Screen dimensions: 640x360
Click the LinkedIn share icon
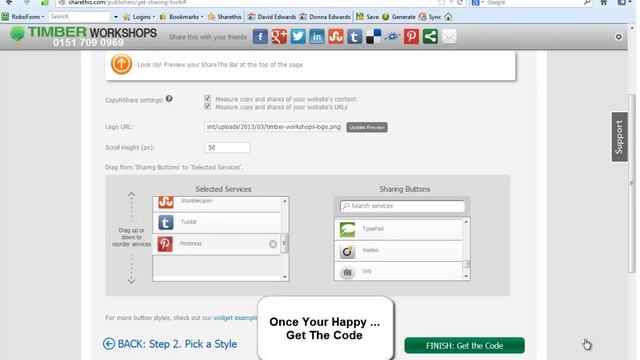pos(317,37)
